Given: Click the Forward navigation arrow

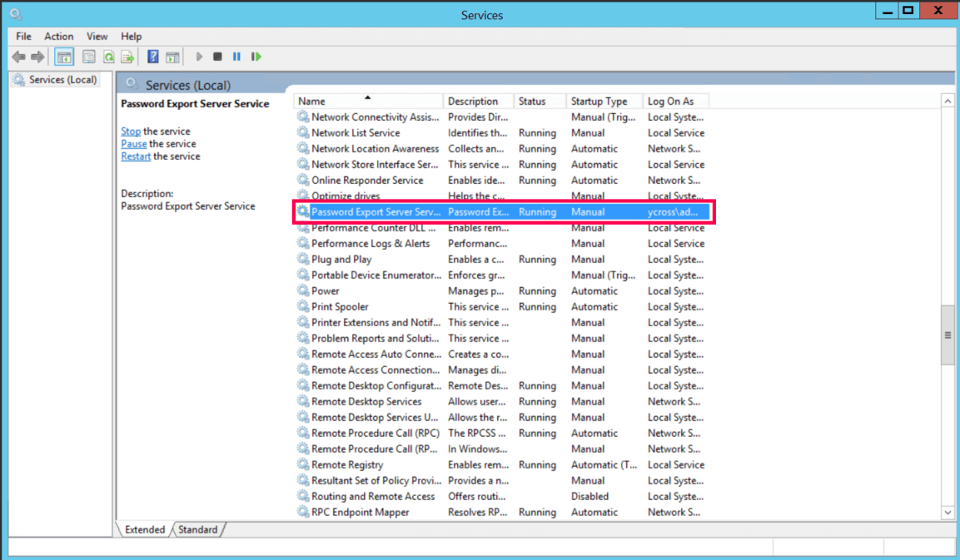Looking at the screenshot, I should click(37, 56).
